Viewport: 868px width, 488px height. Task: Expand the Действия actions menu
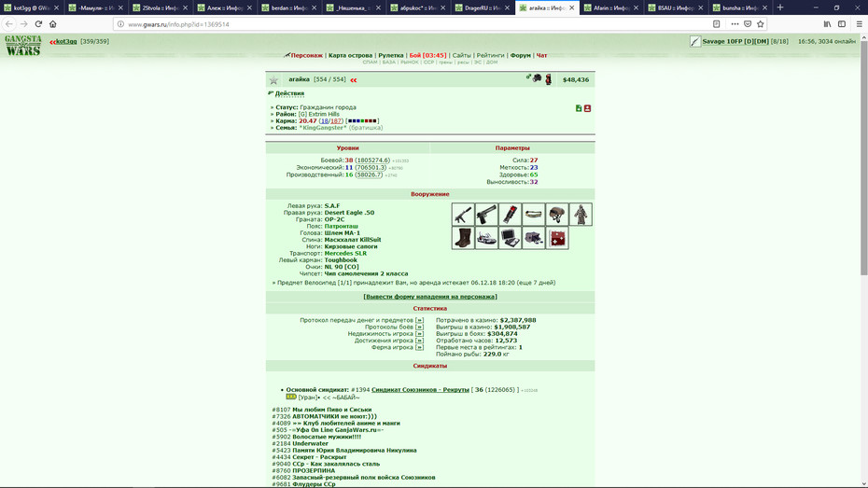click(289, 93)
